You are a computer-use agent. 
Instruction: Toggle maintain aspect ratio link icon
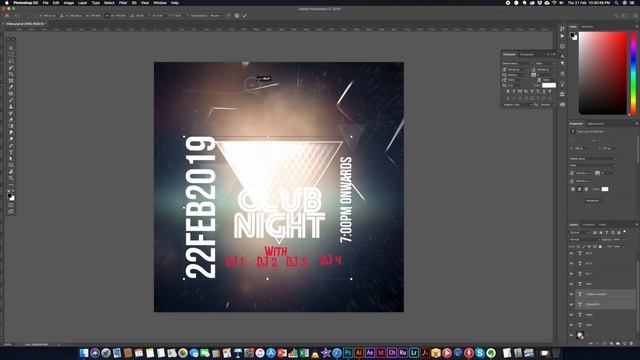point(107,16)
